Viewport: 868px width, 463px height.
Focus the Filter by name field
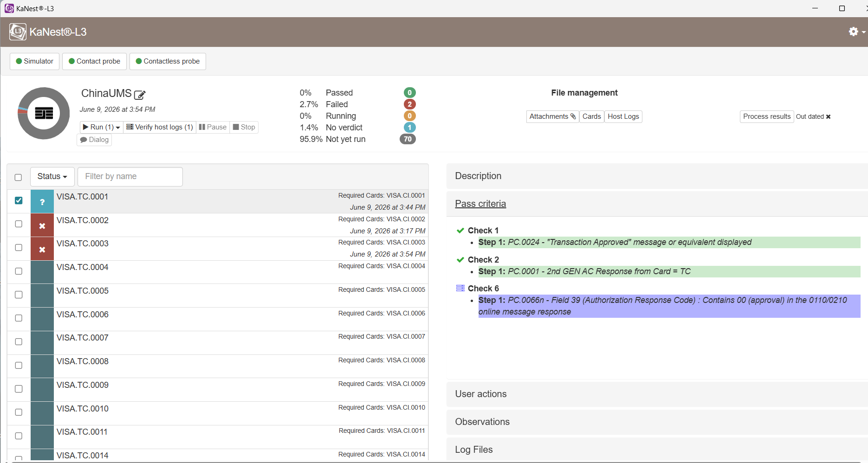click(x=130, y=177)
